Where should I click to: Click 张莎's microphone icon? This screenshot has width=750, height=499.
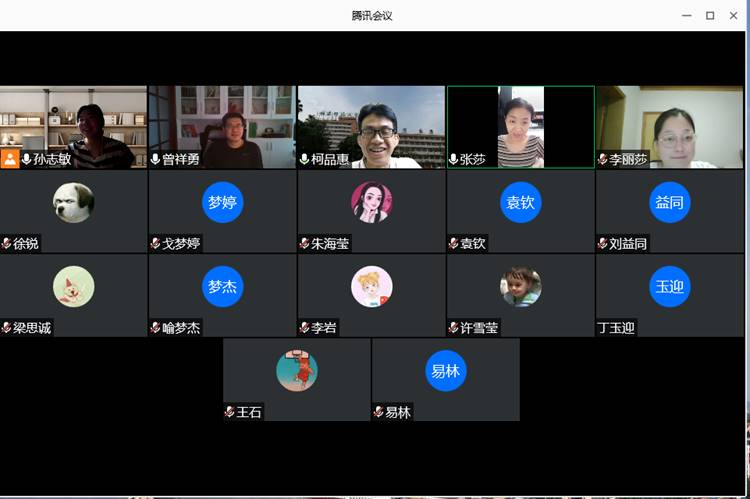point(453,159)
